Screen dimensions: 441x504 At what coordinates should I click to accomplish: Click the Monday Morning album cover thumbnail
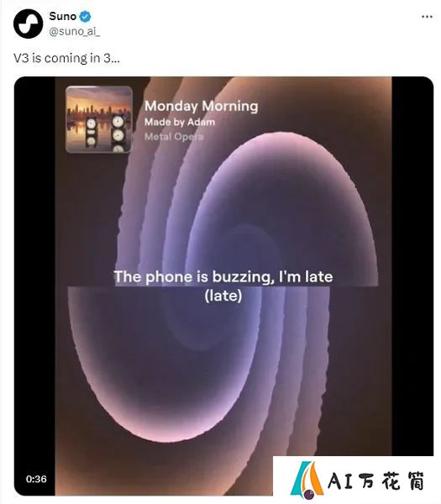[x=99, y=119]
